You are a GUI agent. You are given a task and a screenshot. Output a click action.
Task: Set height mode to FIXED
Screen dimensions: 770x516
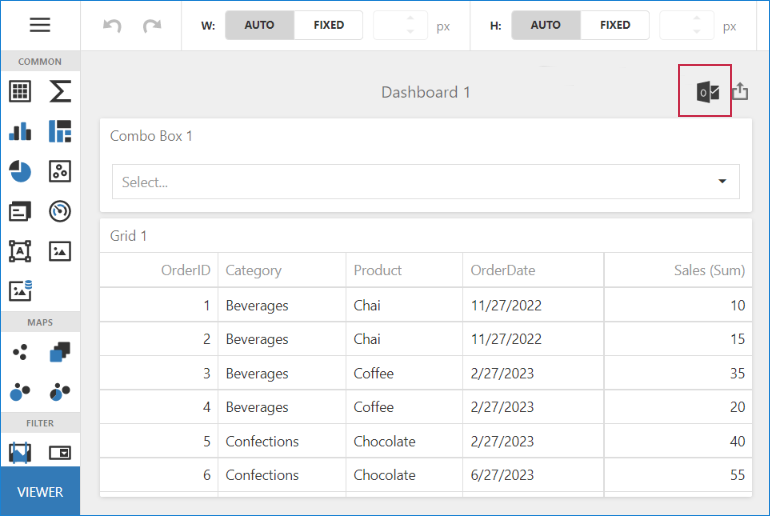615,25
